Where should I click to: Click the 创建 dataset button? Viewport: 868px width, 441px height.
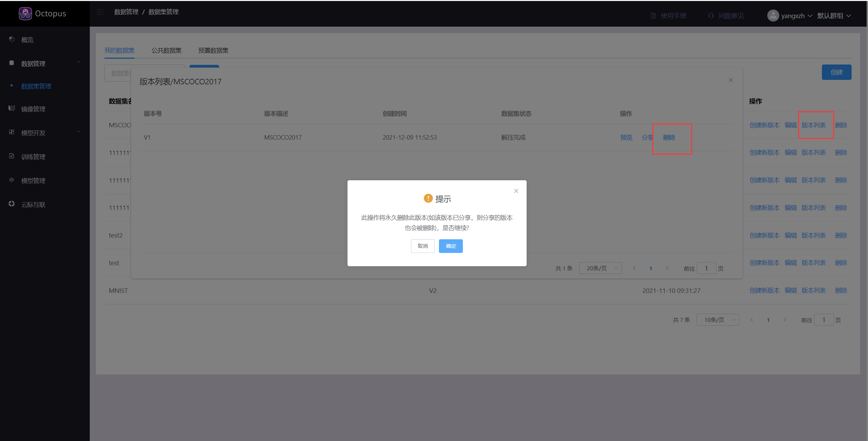pos(837,72)
